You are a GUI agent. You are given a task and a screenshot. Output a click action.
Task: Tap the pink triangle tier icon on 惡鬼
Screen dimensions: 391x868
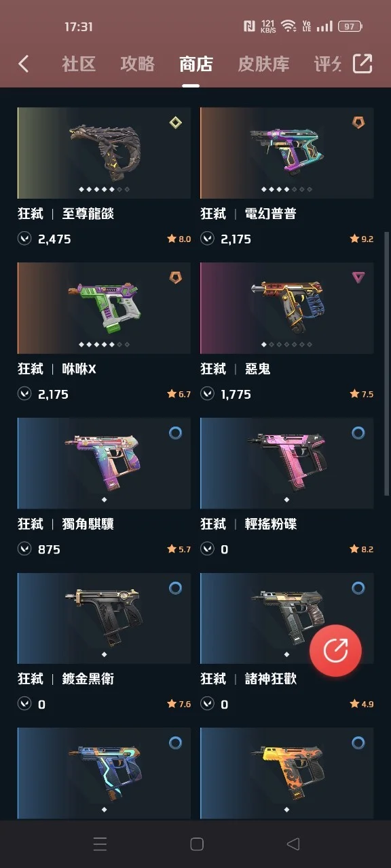[x=358, y=277]
